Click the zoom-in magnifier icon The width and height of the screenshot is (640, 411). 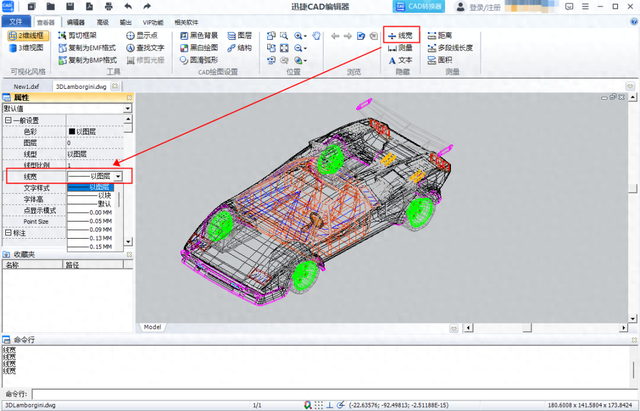298,36
